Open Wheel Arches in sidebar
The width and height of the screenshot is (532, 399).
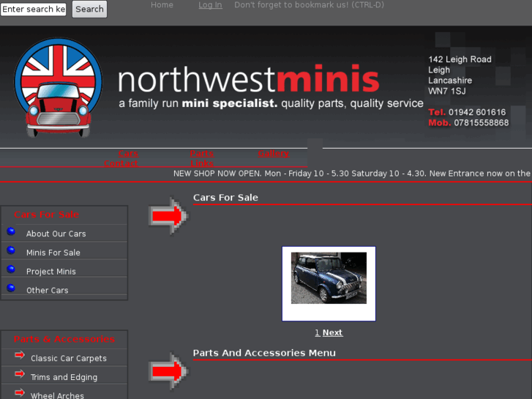tap(57, 395)
